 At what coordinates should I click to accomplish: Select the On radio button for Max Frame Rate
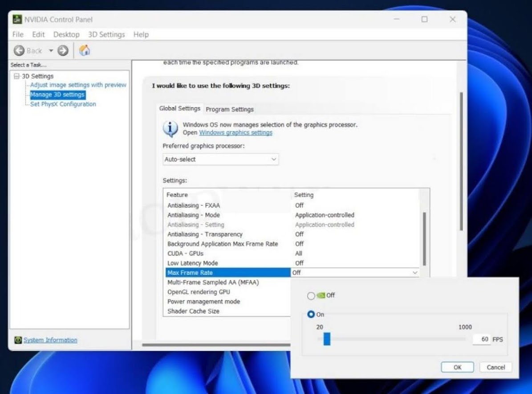(311, 314)
